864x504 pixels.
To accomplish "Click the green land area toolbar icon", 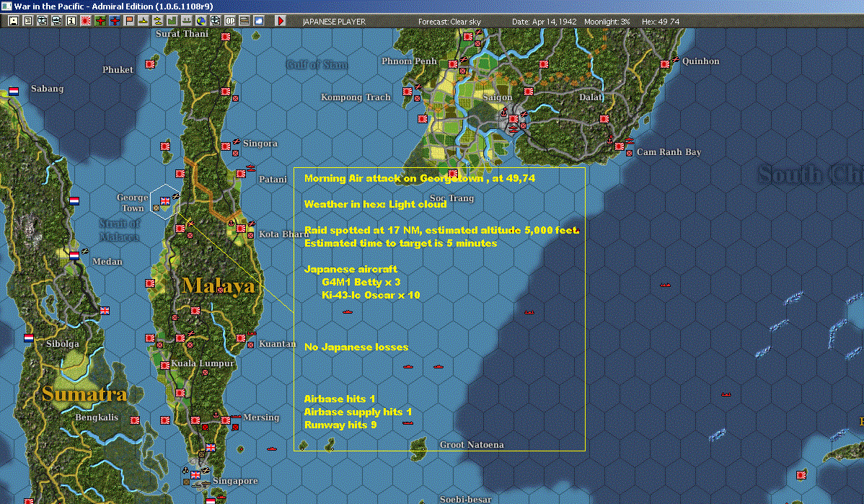I will 172,21.
